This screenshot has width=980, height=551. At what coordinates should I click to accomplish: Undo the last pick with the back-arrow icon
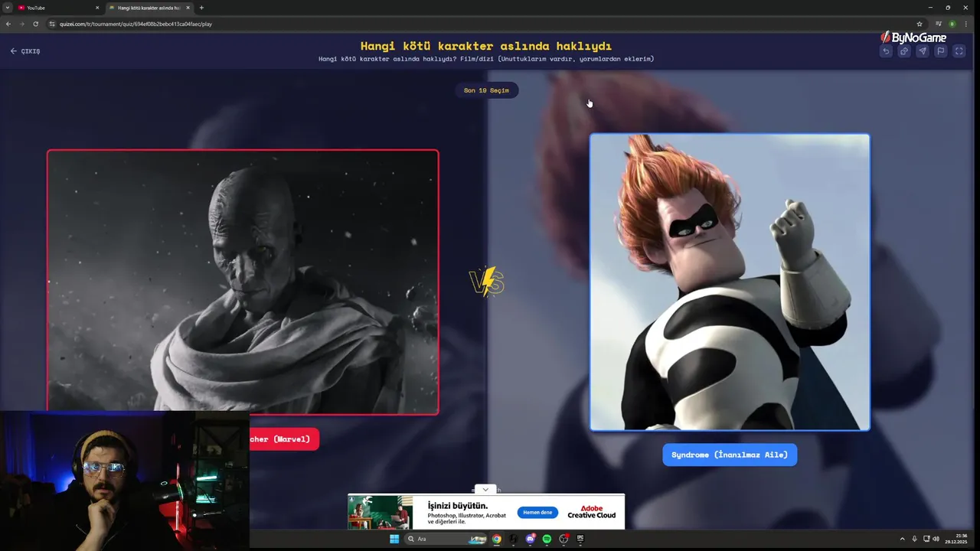pos(886,51)
